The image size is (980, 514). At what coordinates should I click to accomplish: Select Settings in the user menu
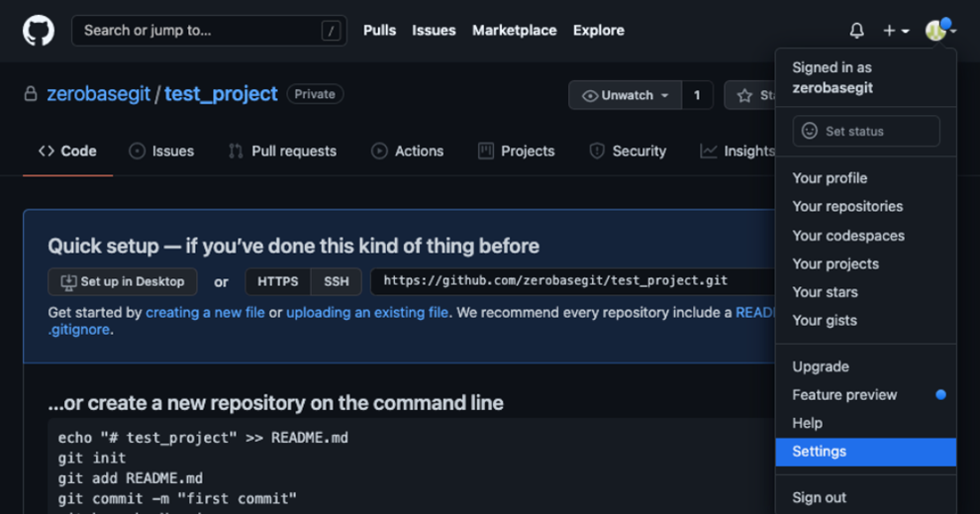pos(820,452)
